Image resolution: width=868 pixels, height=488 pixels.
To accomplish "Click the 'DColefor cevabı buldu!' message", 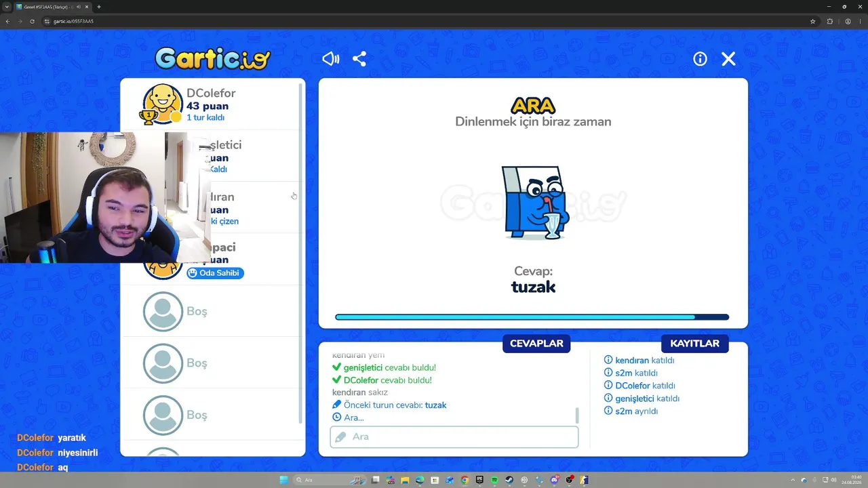I will tap(382, 380).
